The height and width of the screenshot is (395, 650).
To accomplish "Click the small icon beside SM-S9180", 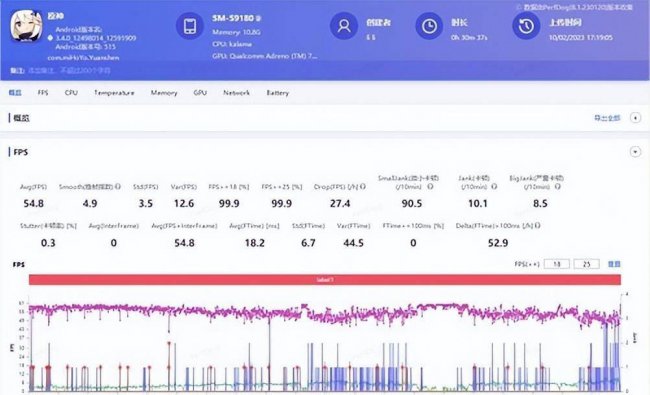I will pos(258,18).
